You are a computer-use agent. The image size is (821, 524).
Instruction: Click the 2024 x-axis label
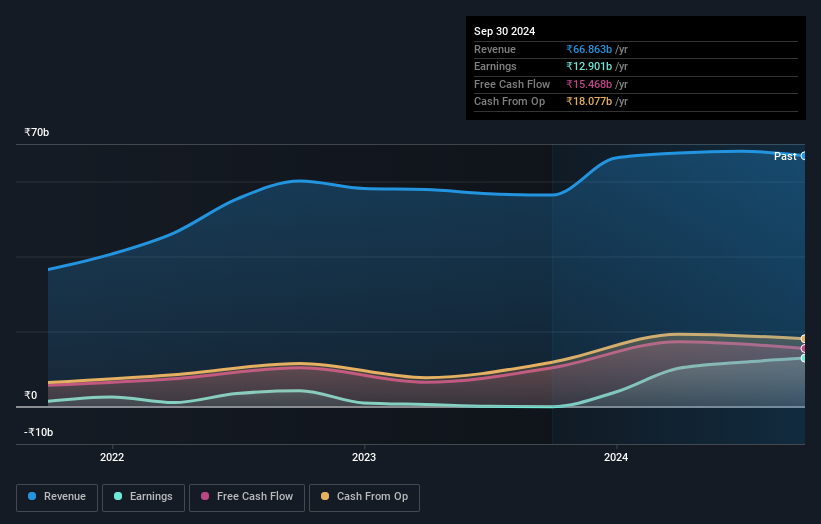click(x=616, y=457)
